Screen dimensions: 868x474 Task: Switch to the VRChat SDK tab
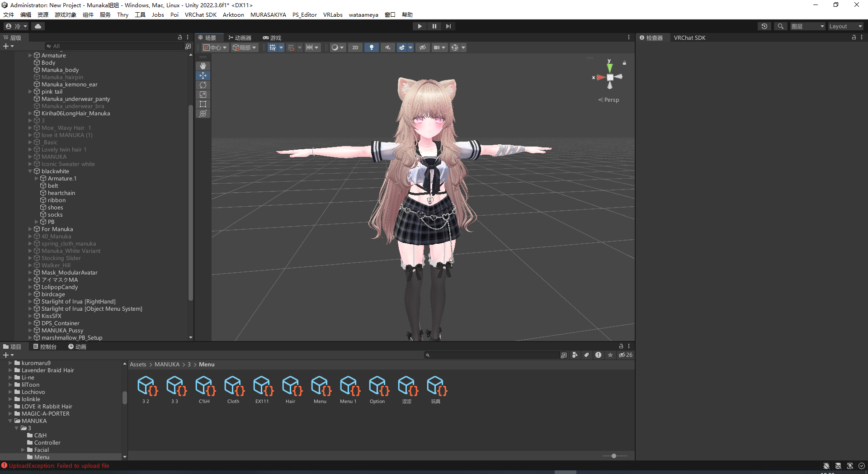(689, 38)
